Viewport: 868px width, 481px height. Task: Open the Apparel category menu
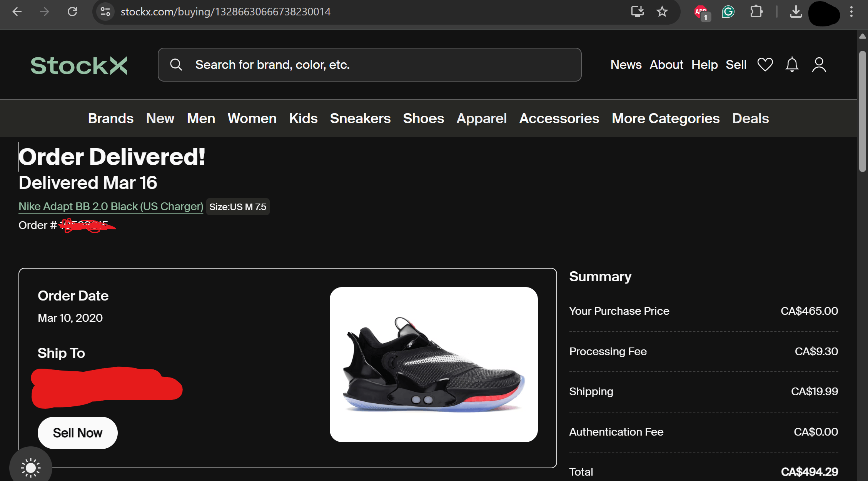pos(481,119)
